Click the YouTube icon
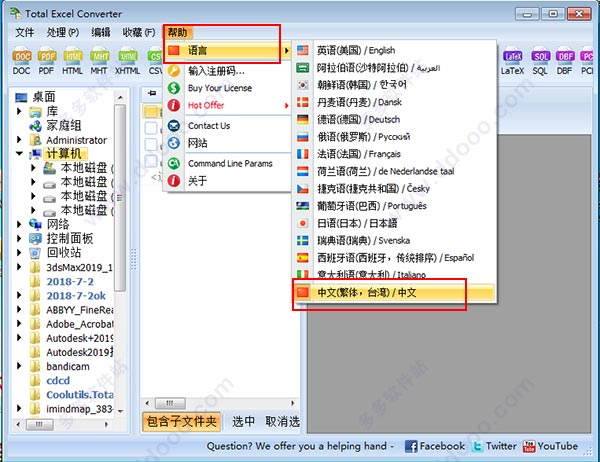This screenshot has width=600, height=462. click(x=529, y=446)
